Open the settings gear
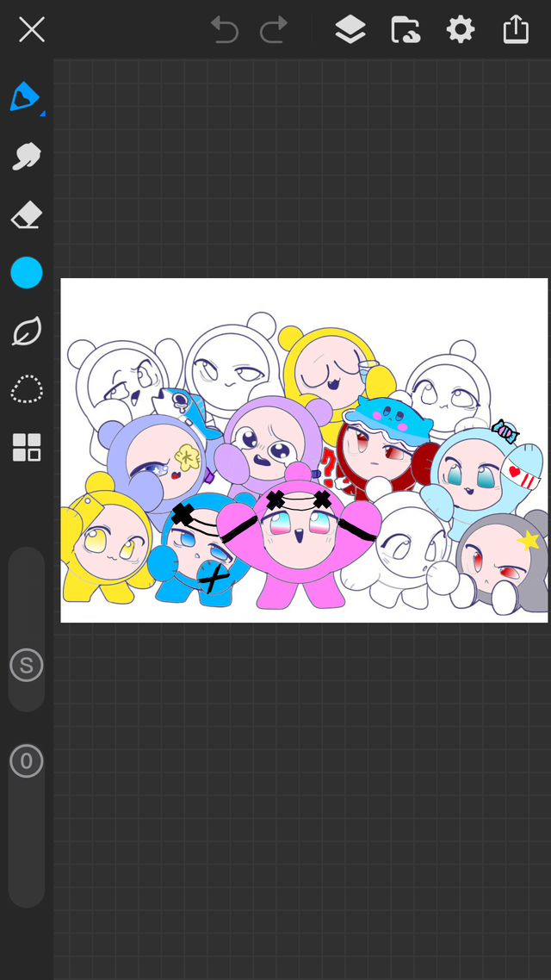Viewport: 551px width, 980px height. pos(460,31)
